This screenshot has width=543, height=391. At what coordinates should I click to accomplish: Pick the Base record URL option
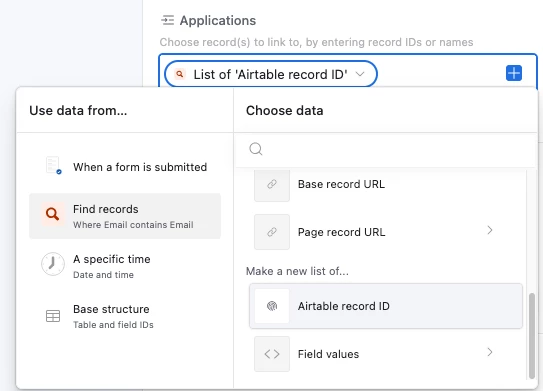(x=386, y=184)
